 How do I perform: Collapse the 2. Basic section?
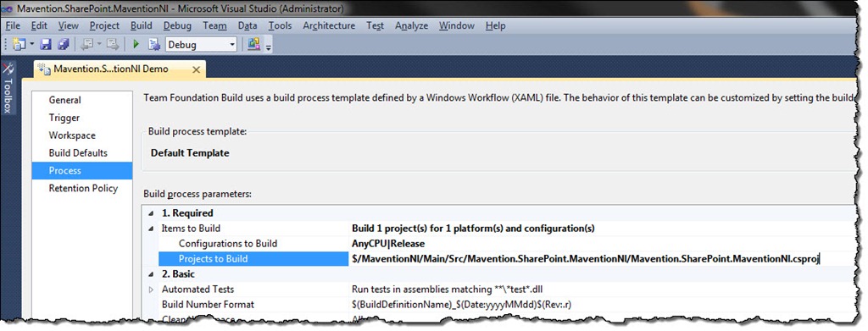point(151,274)
